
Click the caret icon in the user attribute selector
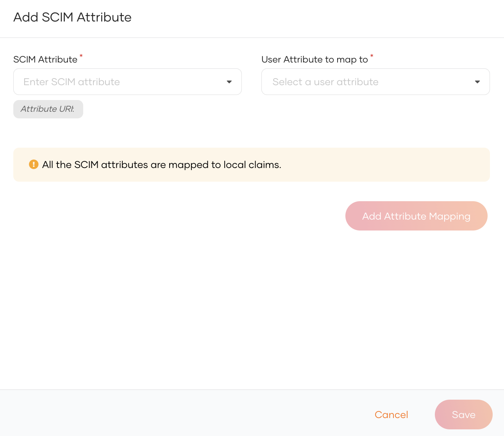477,82
